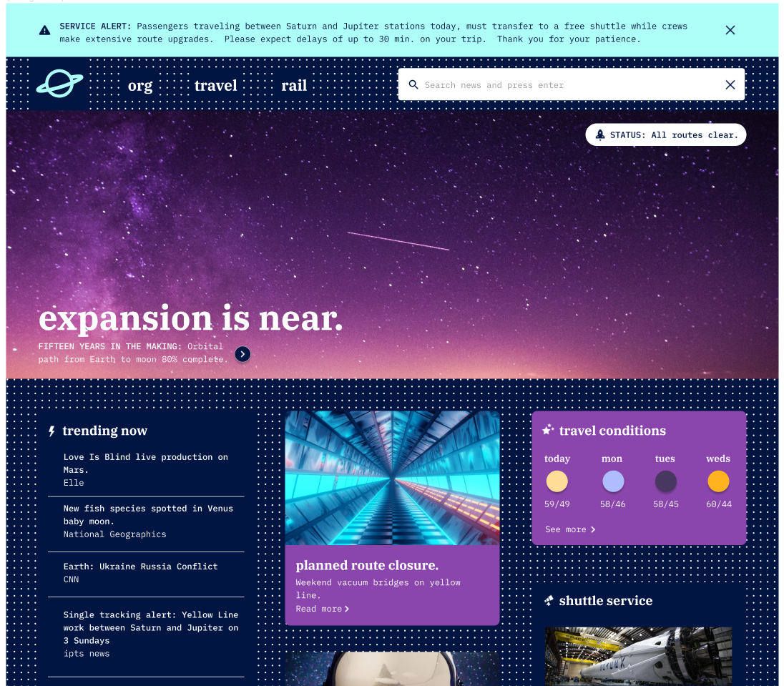The image size is (784, 686).
Task: Open the org menu
Action: (140, 86)
